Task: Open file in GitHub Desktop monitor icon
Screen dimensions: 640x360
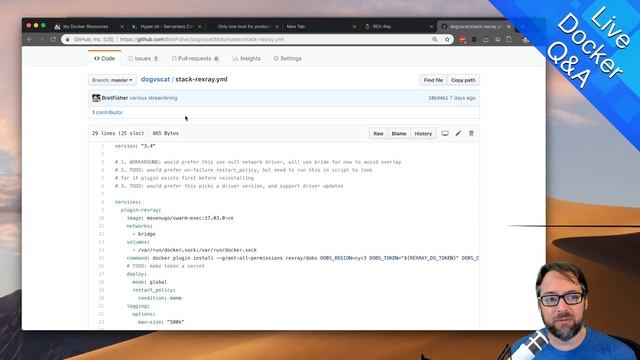Action: (x=445, y=133)
